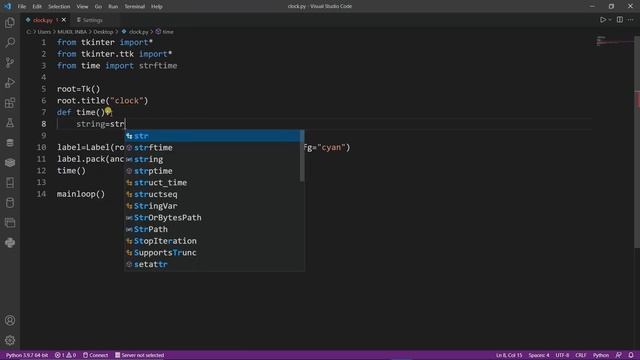Screen dimensions: 640x360
Task: Open the run button dropdown arrow
Action: pos(610,20)
